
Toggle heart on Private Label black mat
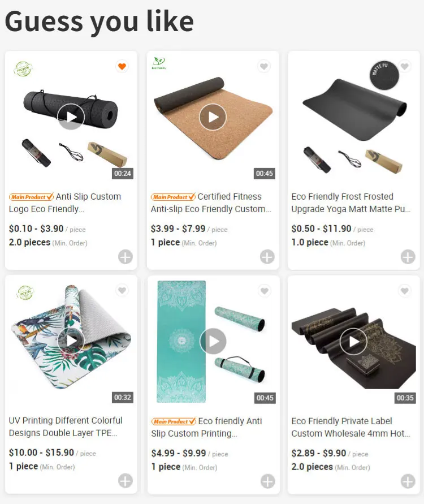tap(405, 291)
